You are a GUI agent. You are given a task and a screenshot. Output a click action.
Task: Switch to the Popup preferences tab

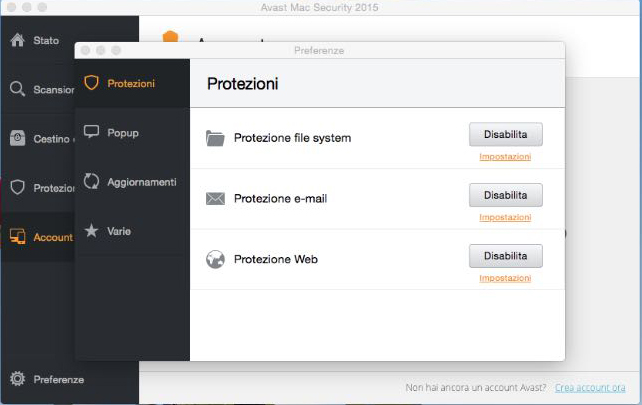pyautogui.click(x=123, y=132)
